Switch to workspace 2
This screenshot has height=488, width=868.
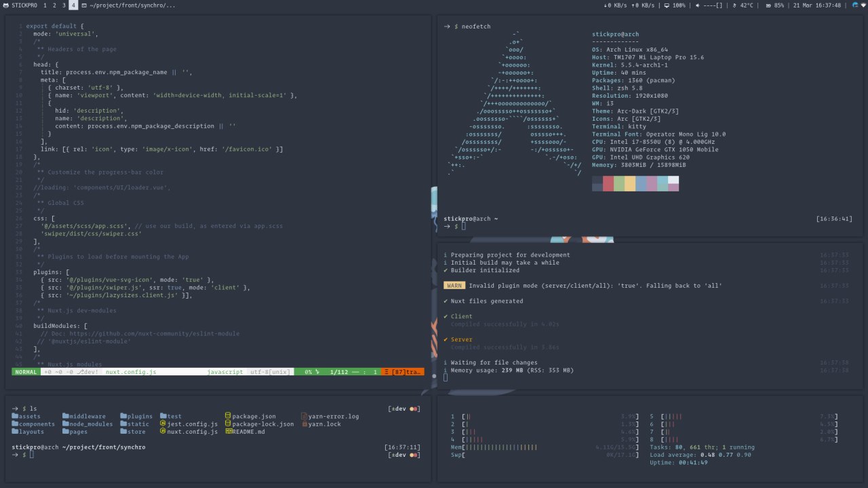54,5
